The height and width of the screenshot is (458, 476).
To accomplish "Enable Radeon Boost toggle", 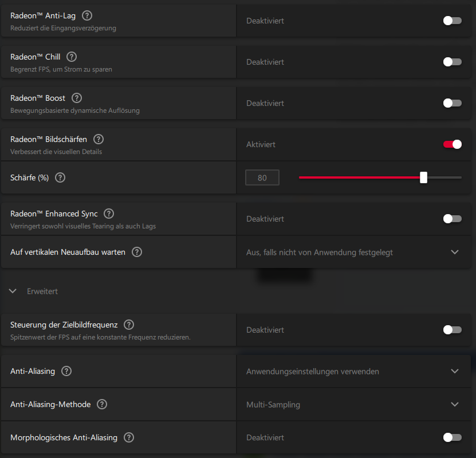I will click(453, 103).
